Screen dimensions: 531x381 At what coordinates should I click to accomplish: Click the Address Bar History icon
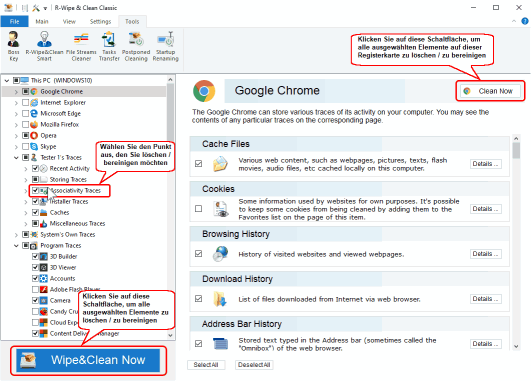pos(220,343)
